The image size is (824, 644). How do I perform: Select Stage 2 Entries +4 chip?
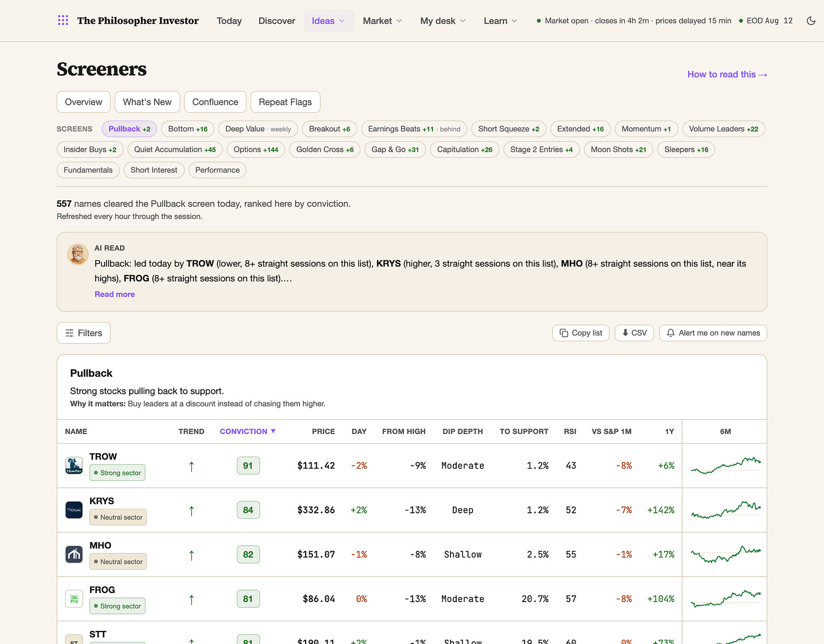[542, 149]
